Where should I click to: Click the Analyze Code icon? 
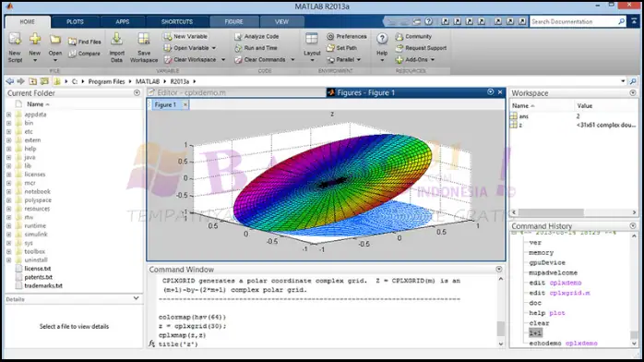point(238,37)
